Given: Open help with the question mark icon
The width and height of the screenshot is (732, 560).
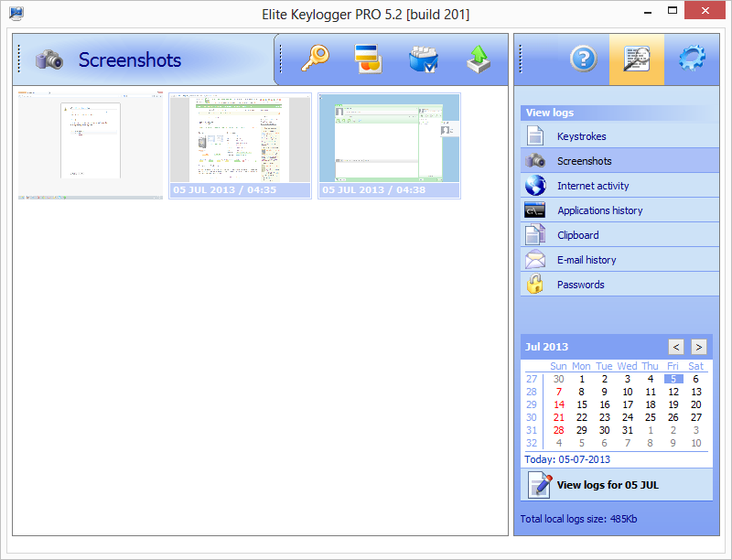Looking at the screenshot, I should [583, 59].
